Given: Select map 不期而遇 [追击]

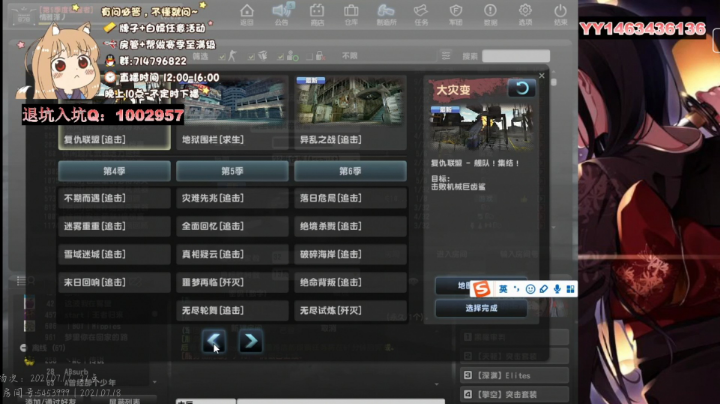Looking at the screenshot, I should [x=114, y=198].
